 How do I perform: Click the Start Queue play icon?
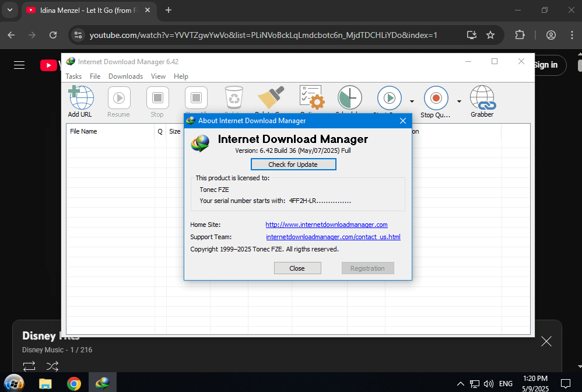[x=390, y=98]
